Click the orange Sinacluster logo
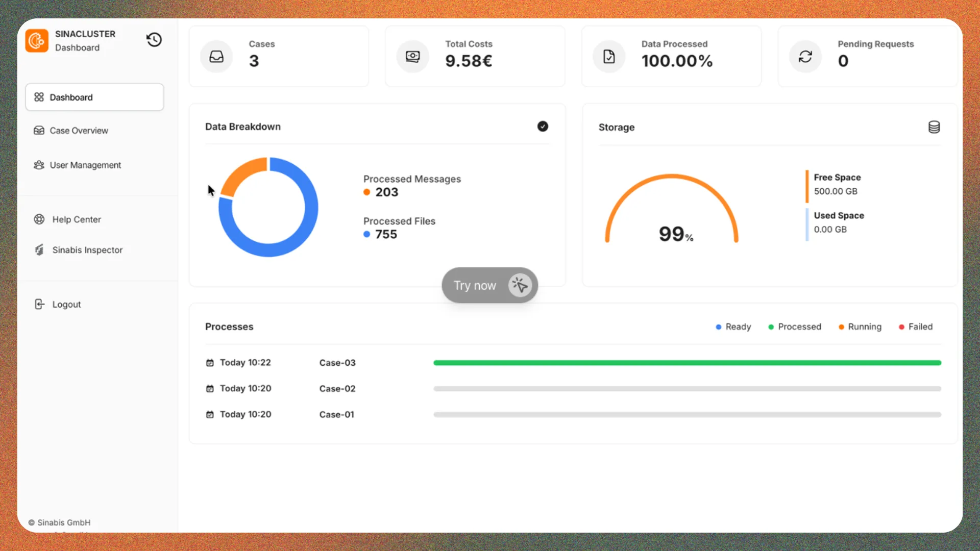980x551 pixels. point(37,40)
